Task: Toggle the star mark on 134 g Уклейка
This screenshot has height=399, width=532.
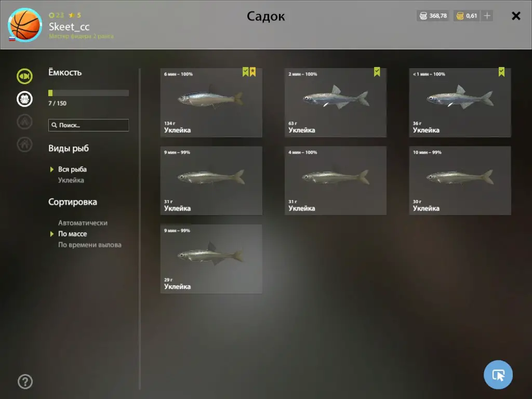Action: [x=253, y=72]
